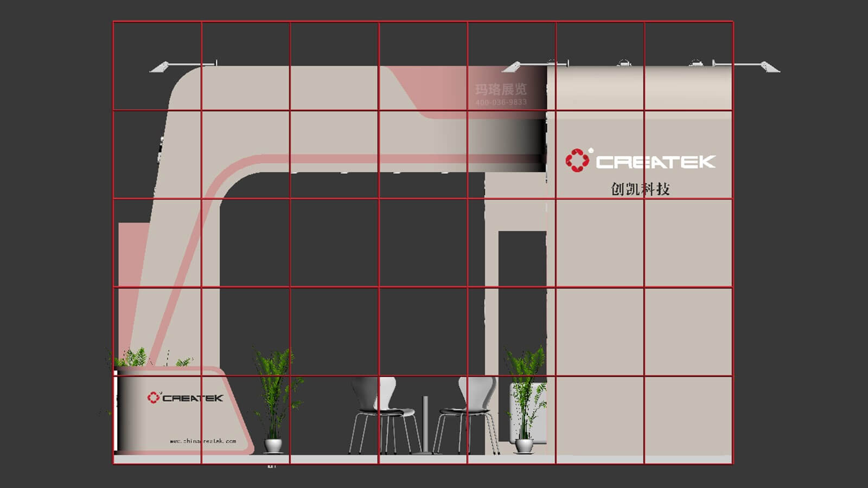The image size is (868, 488).
Task: Select the 创凯科技 text under the logo
Action: 640,189
